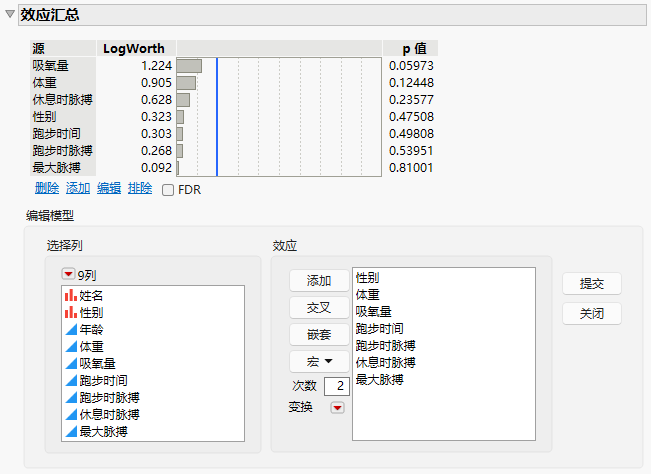Screen dimensions: 651x474
Task: Select 吸氧量 row in the summary table
Action: click(51, 66)
